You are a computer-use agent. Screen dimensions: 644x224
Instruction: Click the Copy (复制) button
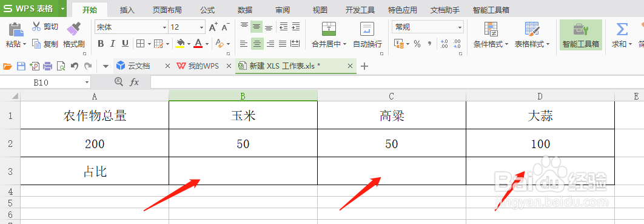point(45,44)
